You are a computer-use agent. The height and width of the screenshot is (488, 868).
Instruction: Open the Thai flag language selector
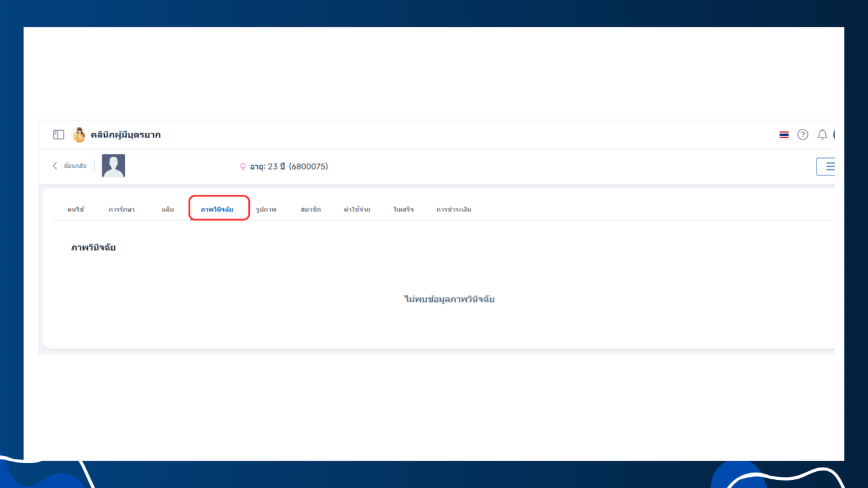click(784, 135)
